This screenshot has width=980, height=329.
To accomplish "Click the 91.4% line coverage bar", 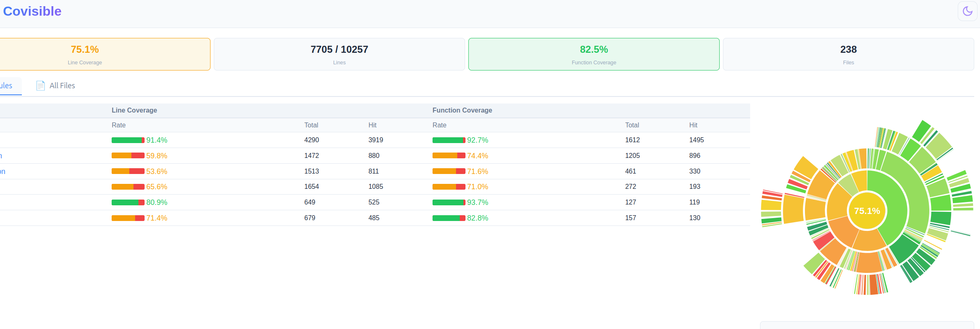I will pos(128,140).
